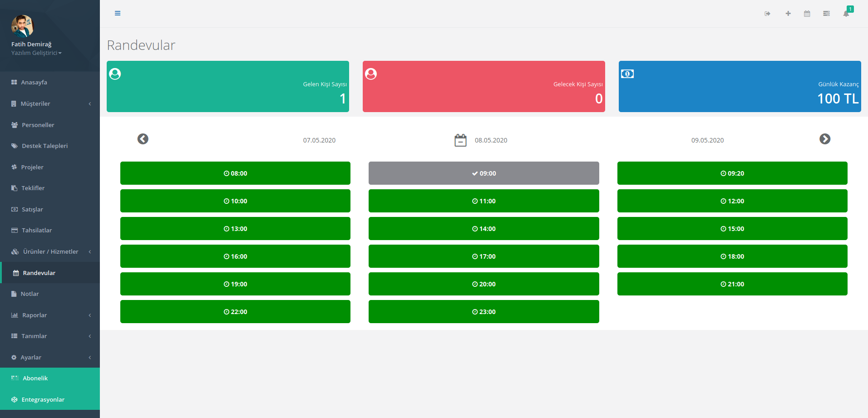Select the completed 09:00 appointment slot

pyautogui.click(x=483, y=173)
